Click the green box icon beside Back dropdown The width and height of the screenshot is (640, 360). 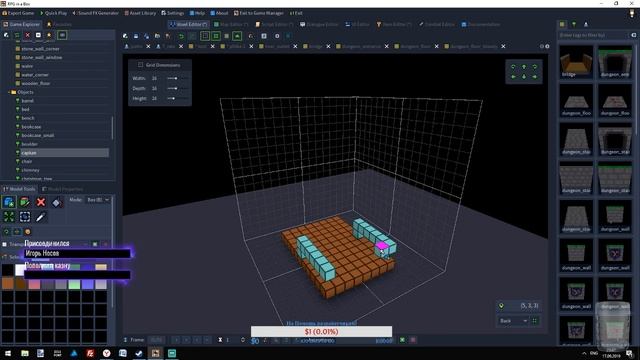(535, 321)
